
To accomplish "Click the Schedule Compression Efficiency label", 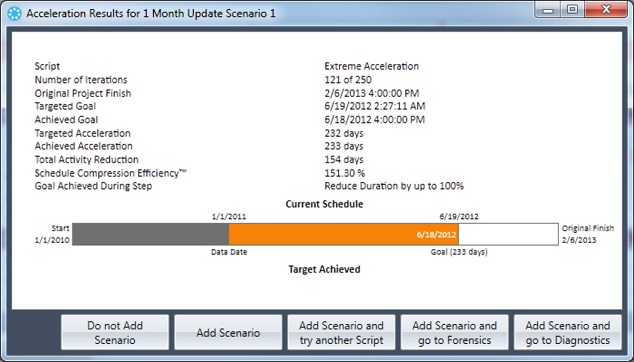I will point(110,173).
